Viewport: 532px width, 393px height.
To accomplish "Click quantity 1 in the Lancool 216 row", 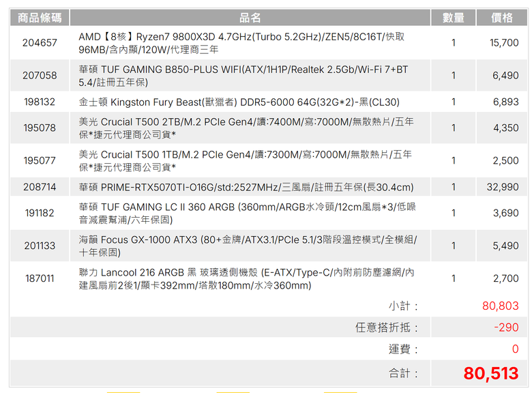I will pyautogui.click(x=454, y=278).
